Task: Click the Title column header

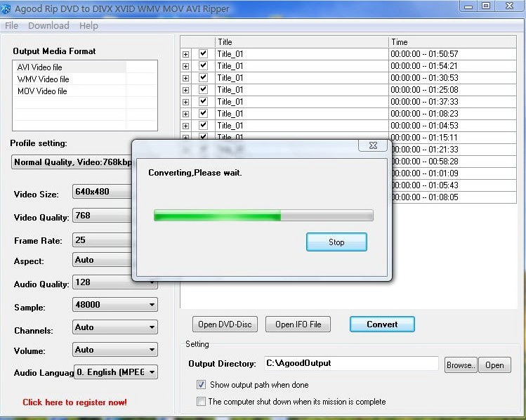Action: (301, 42)
